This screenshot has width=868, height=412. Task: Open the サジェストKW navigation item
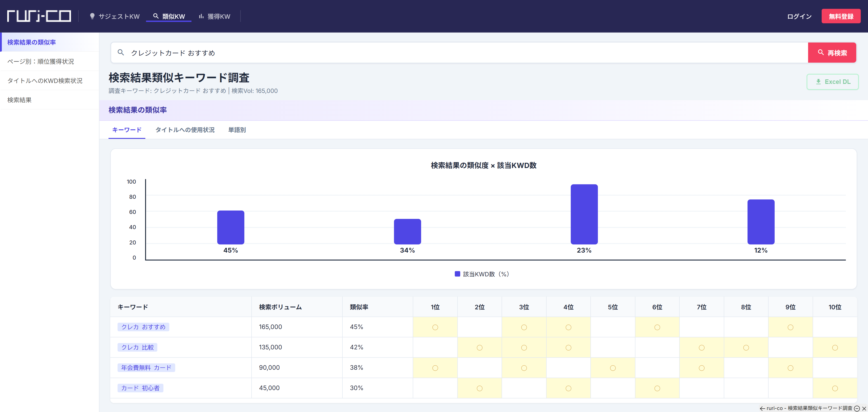point(114,16)
